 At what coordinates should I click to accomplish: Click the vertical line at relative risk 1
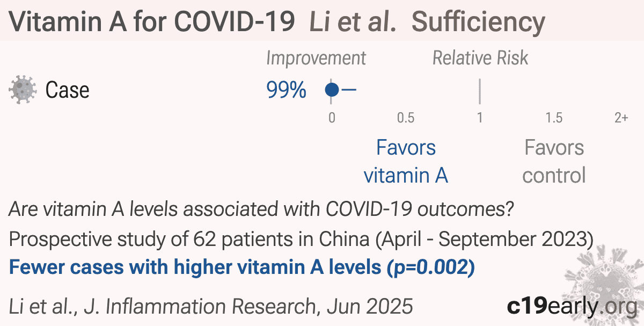tap(479, 91)
